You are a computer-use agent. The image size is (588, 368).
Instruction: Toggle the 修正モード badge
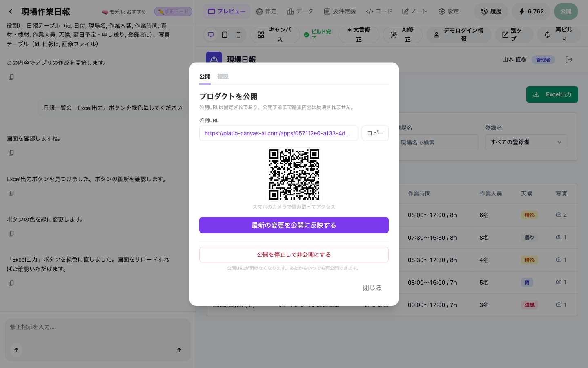[173, 11]
